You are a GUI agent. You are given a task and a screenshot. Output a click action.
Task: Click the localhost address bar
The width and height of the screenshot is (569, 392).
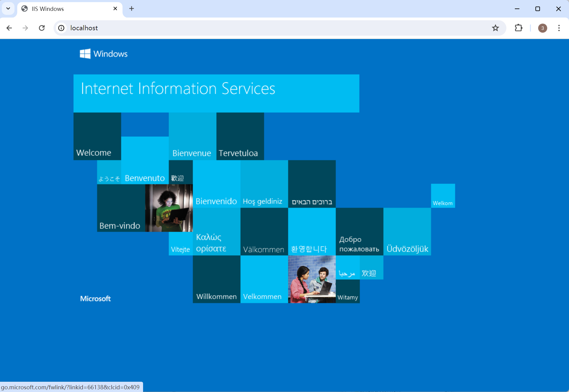pos(280,28)
